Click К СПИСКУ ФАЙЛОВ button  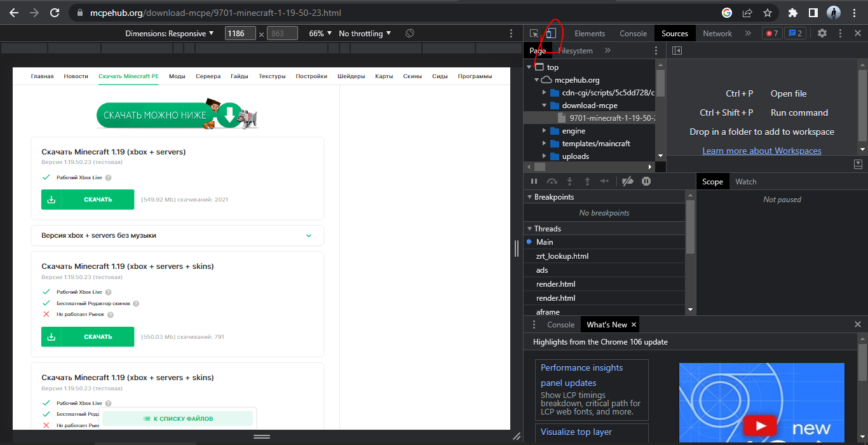tap(178, 419)
